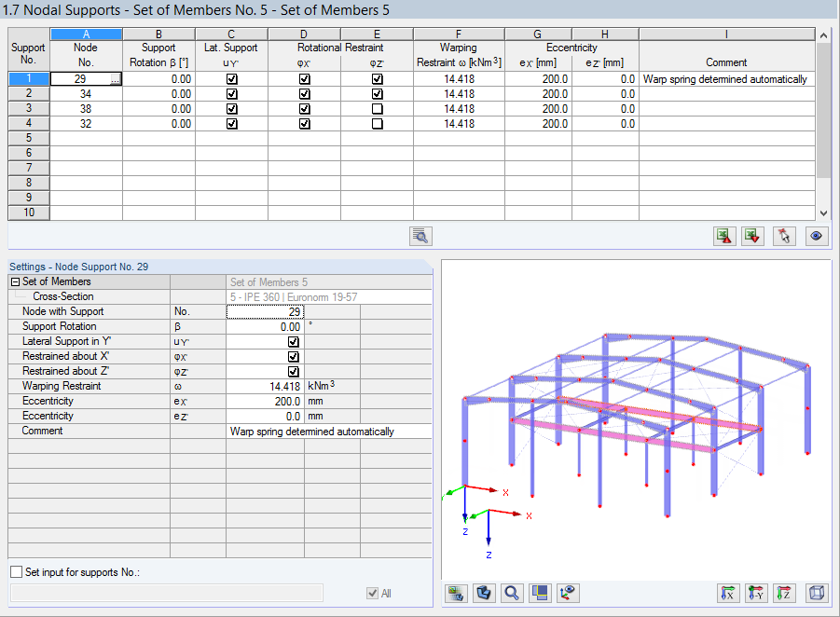The height and width of the screenshot is (617, 840).
Task: Open the view details magnifier below the table
Action: 420,236
